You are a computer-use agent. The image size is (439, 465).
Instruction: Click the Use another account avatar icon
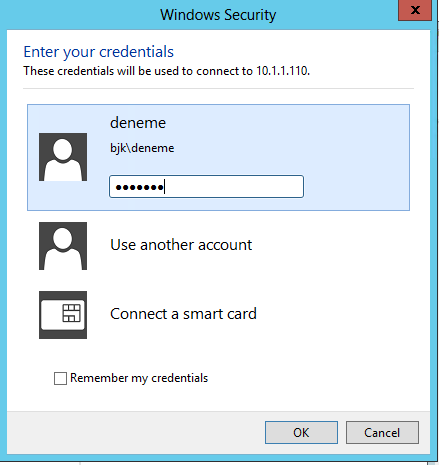coord(63,246)
